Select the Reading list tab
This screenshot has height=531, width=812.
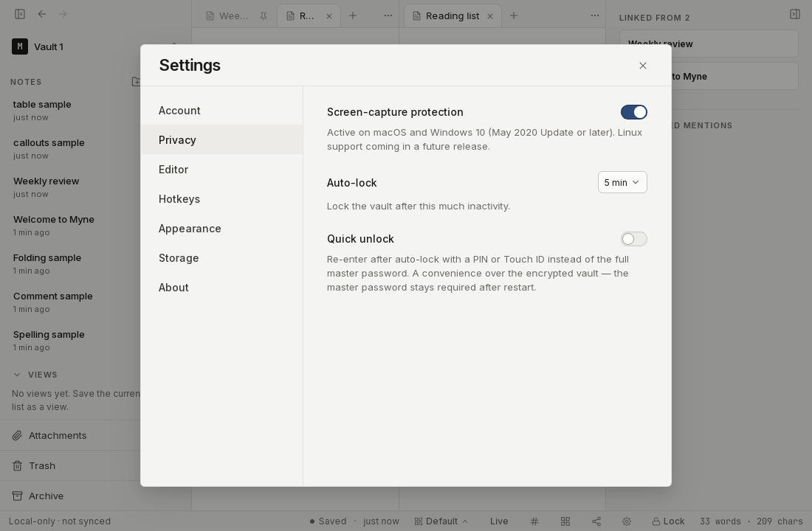coord(453,16)
